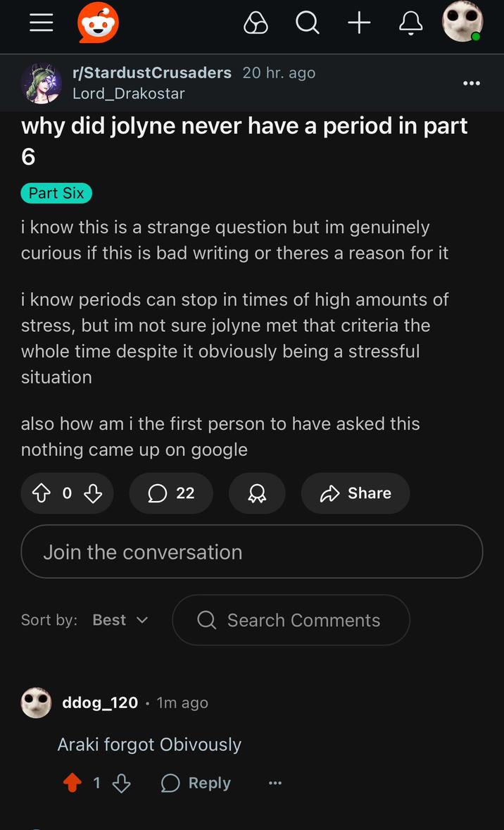The width and height of the screenshot is (504, 830).
Task: Open the post overflow options menu
Action: pos(471,82)
